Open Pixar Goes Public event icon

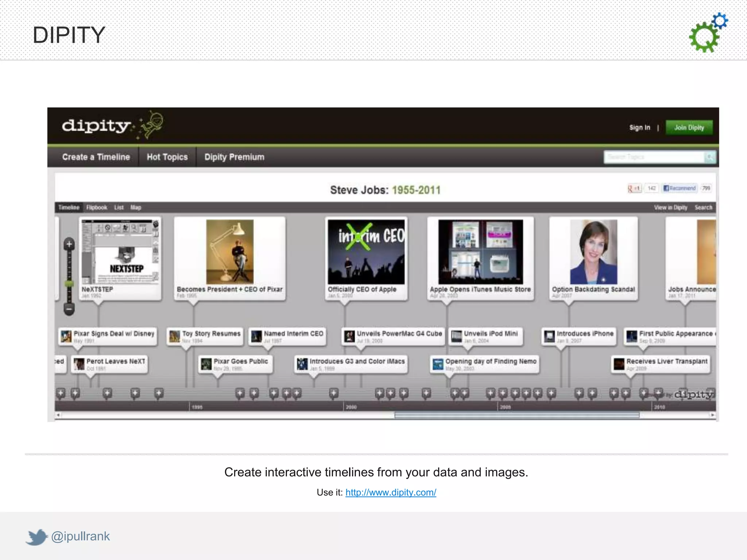206,364
